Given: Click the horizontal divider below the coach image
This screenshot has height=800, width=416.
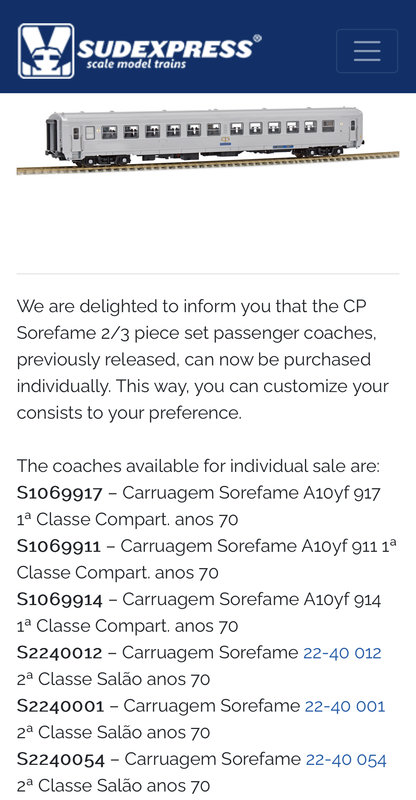Looking at the screenshot, I should click(208, 274).
